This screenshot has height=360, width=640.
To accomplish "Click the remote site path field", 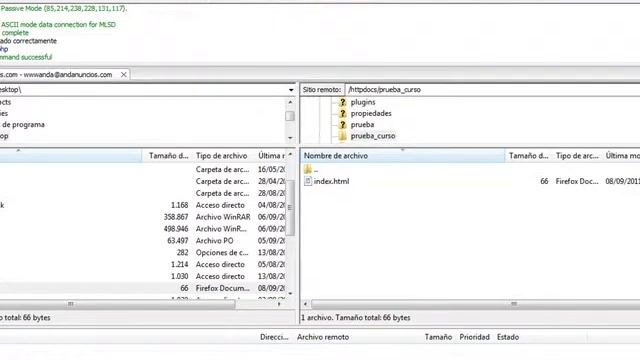I will point(492,90).
